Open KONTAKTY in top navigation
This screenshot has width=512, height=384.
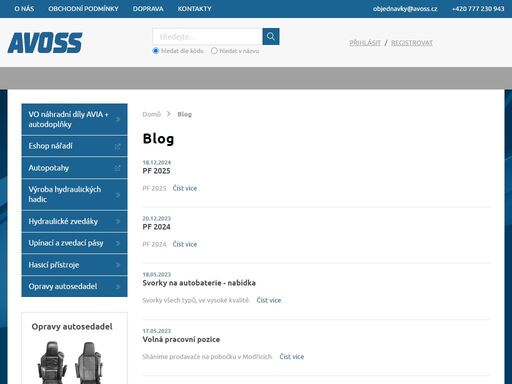tap(194, 9)
